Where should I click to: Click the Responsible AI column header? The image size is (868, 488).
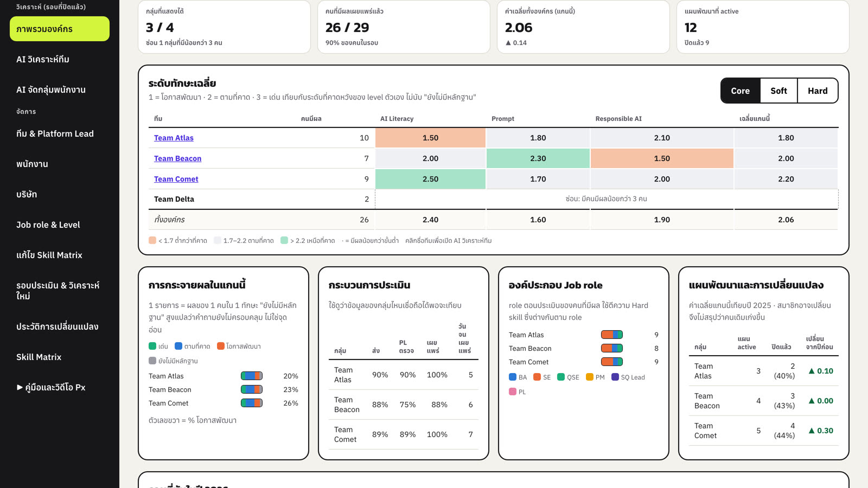618,119
